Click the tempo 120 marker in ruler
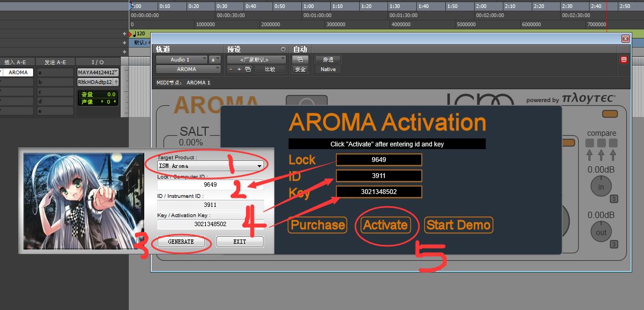 [x=139, y=34]
